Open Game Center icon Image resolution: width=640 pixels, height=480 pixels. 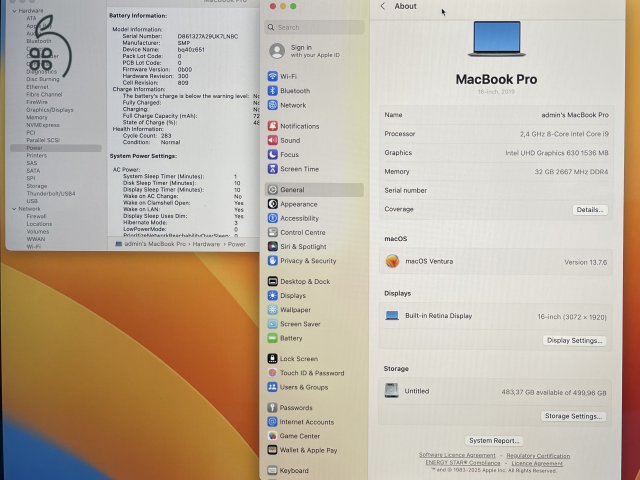point(272,436)
